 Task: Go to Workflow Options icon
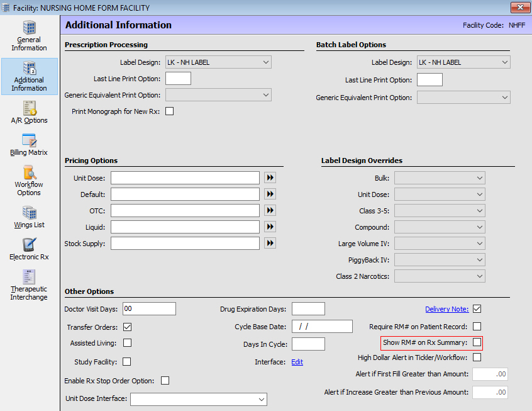coord(29,172)
